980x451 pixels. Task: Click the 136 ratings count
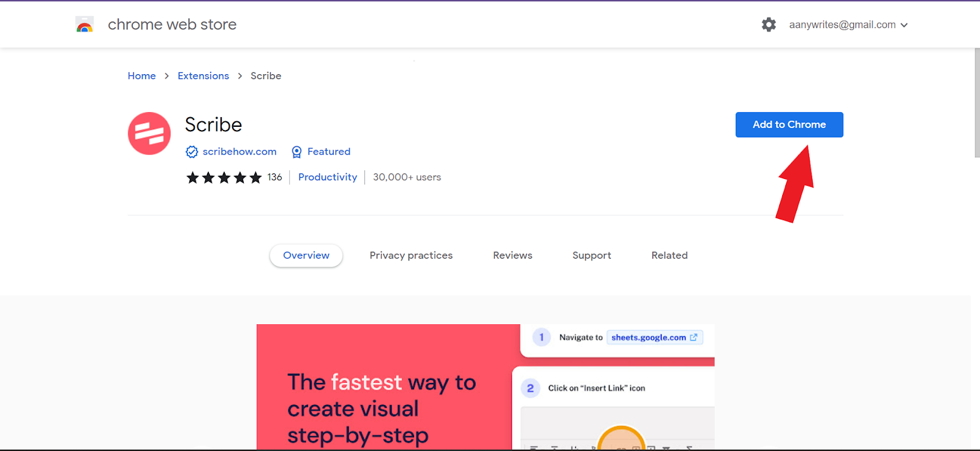pos(274,177)
